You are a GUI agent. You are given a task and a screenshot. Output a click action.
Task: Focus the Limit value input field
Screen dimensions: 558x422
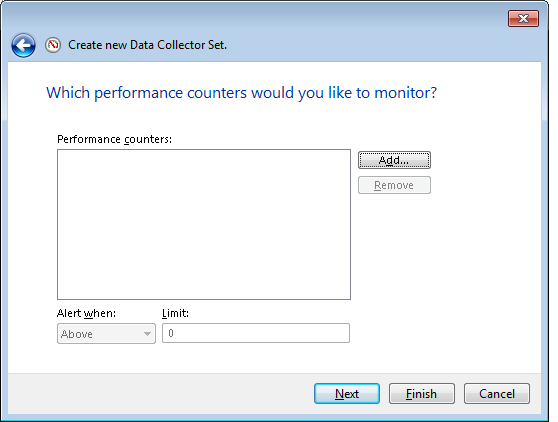[x=256, y=333]
